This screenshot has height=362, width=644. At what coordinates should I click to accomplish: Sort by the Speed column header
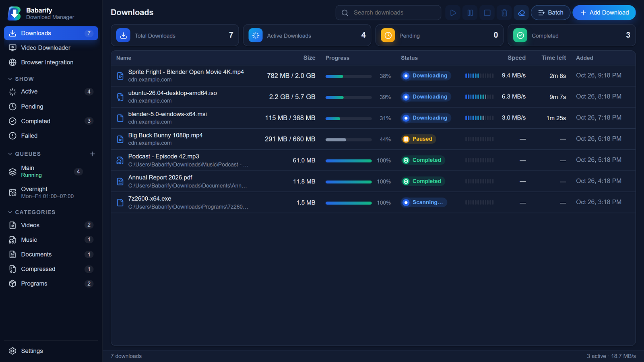pos(516,58)
